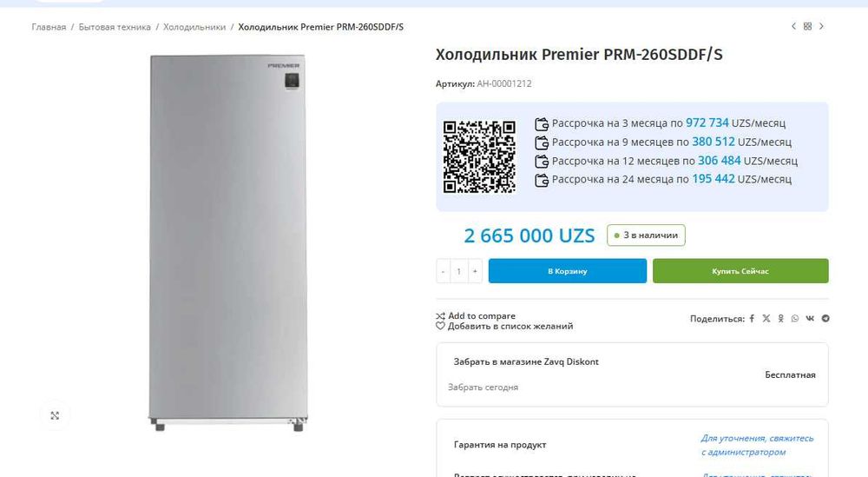Click the quantity input field
This screenshot has height=477, width=868.
tap(459, 271)
